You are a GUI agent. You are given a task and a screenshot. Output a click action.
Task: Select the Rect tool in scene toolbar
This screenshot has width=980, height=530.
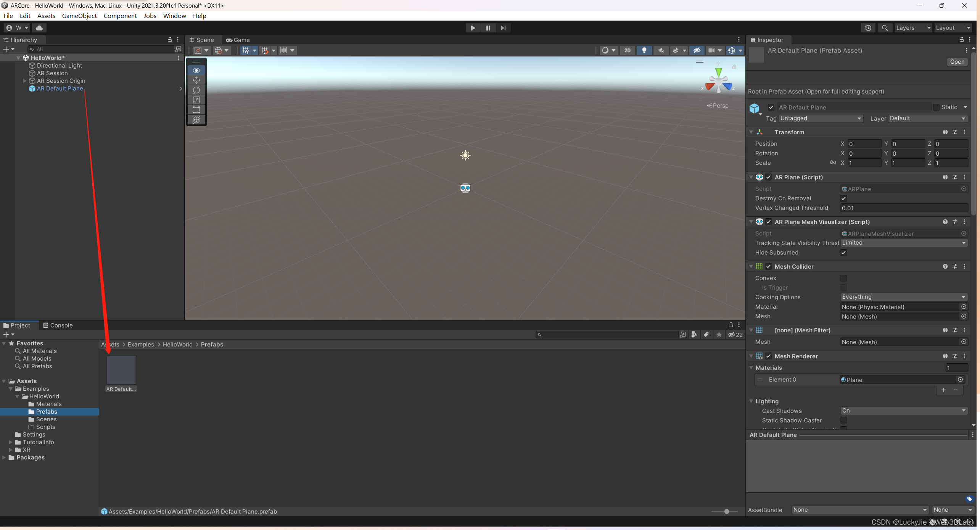[x=196, y=110]
